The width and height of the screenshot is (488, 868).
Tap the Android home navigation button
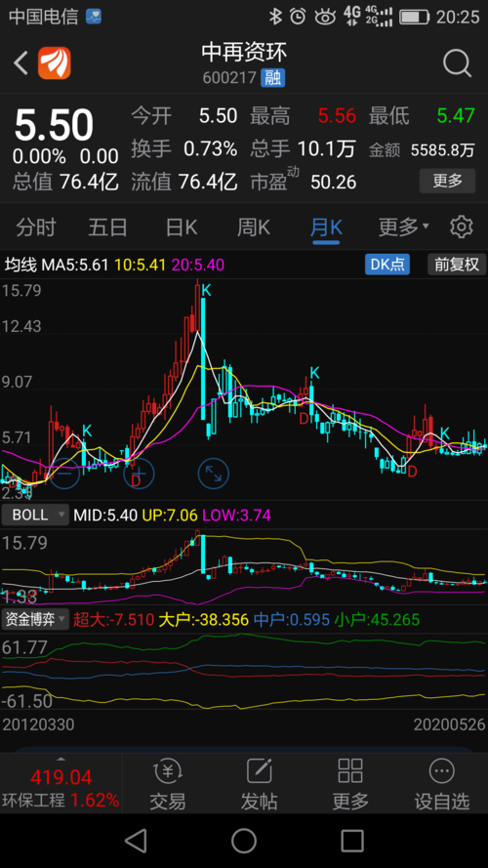click(x=244, y=841)
